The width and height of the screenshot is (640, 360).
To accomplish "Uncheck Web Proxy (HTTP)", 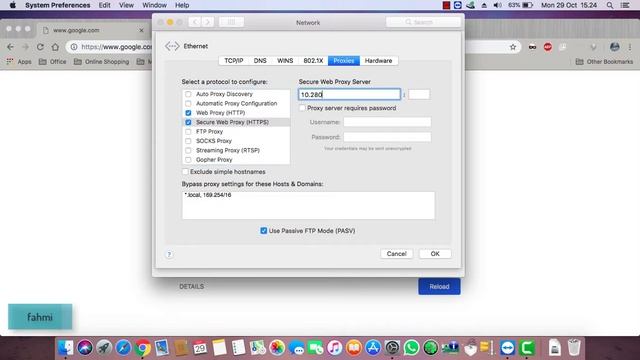I will click(x=188, y=113).
